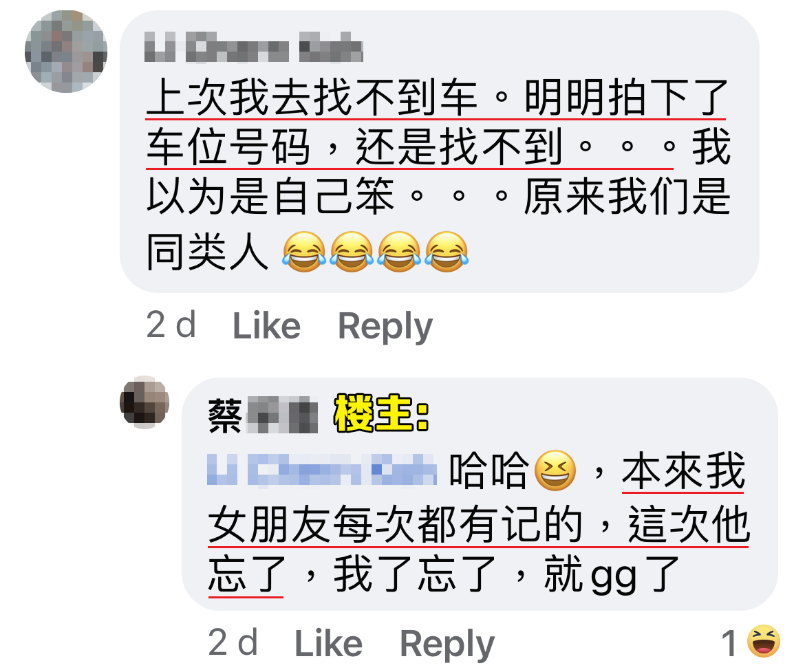The image size is (805, 672).
Task: Click the grinning squint emoji after 哈哈
Action: 555,470
